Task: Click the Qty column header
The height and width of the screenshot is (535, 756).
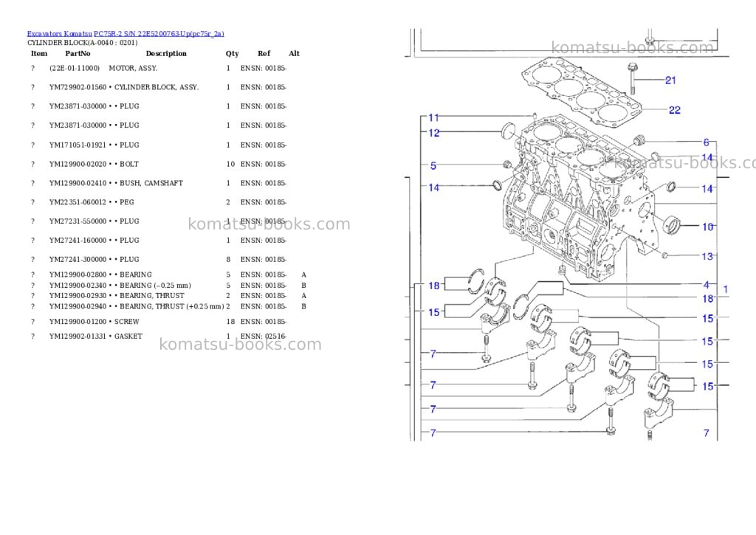Action: pos(232,53)
